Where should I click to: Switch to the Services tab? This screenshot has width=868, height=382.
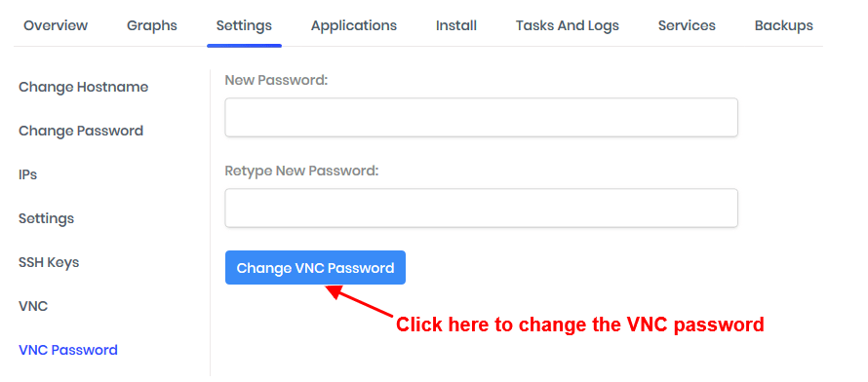687,25
